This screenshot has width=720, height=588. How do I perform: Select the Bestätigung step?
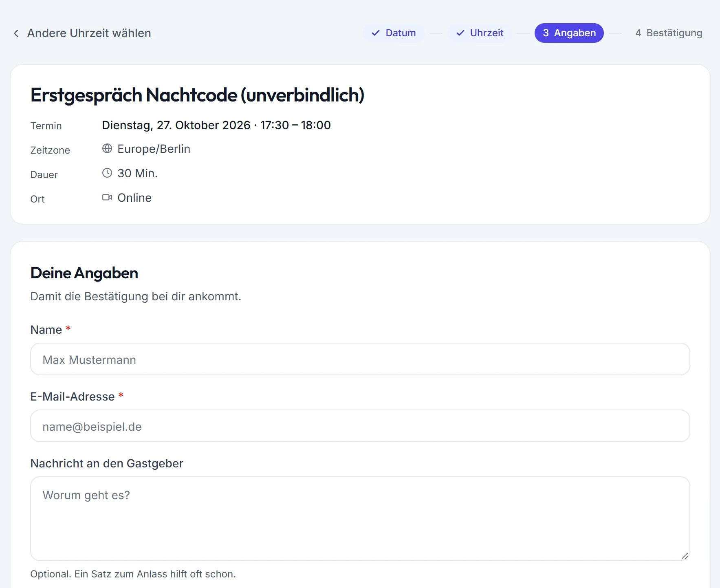669,33
